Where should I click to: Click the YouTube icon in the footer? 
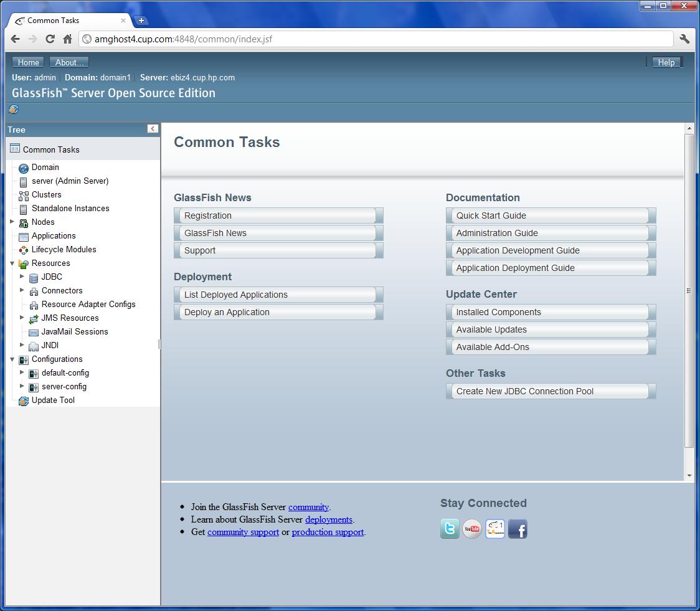coord(472,529)
